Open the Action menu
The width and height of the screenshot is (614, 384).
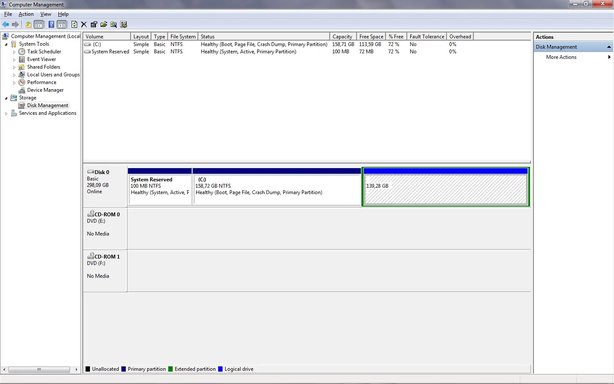pyautogui.click(x=26, y=14)
